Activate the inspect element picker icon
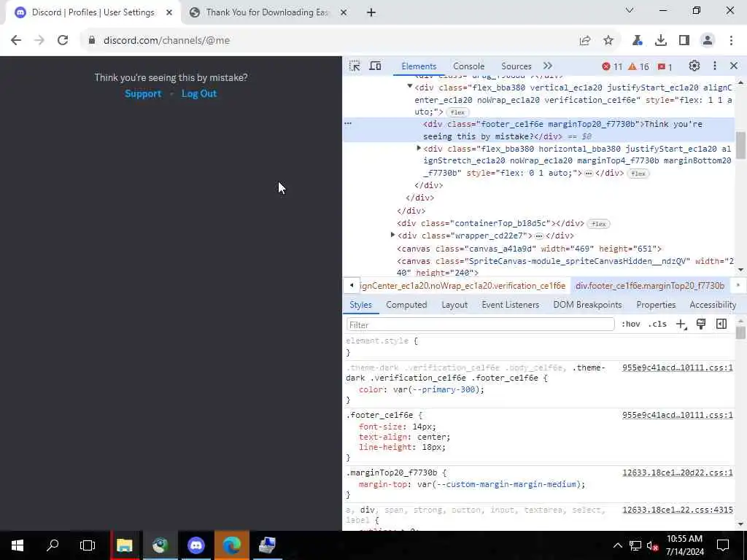This screenshot has width=747, height=560. pos(355,66)
